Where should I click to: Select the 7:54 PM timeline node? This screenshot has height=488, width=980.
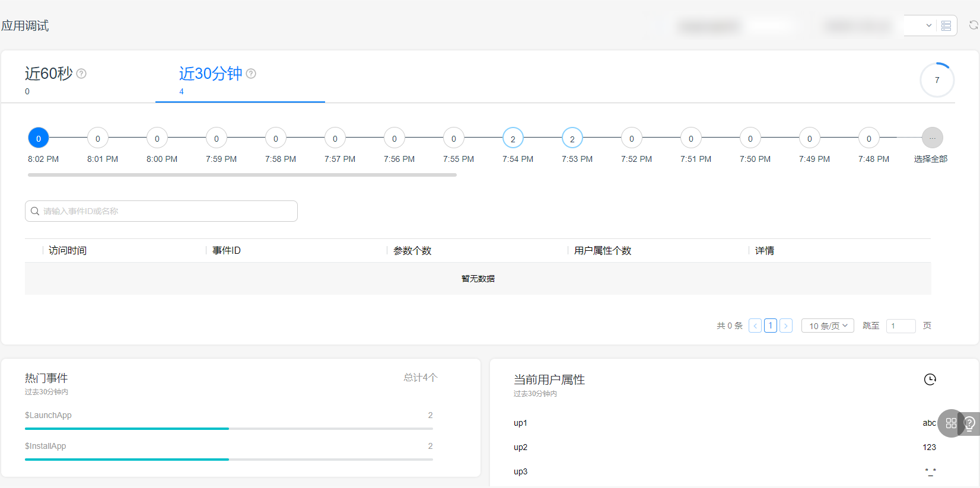[513, 139]
